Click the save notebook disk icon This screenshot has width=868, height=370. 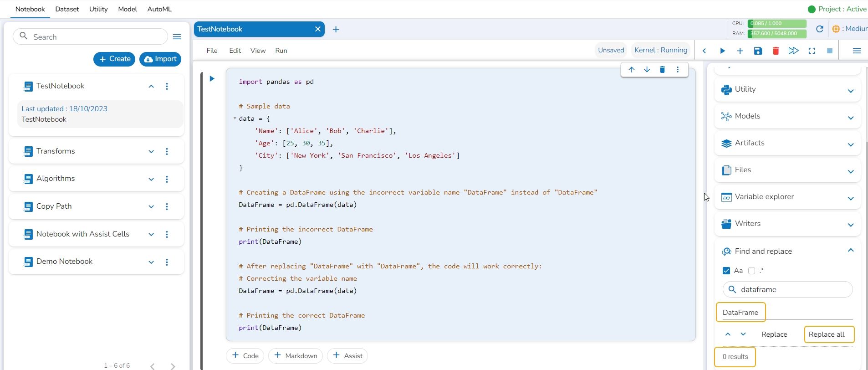(758, 51)
